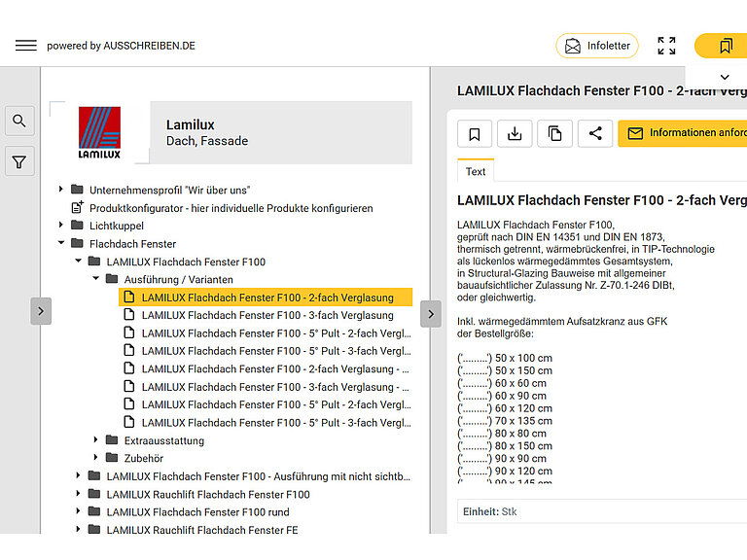Open the filter funnel in the sidebar
This screenshot has height=560, width=747.
19,162
